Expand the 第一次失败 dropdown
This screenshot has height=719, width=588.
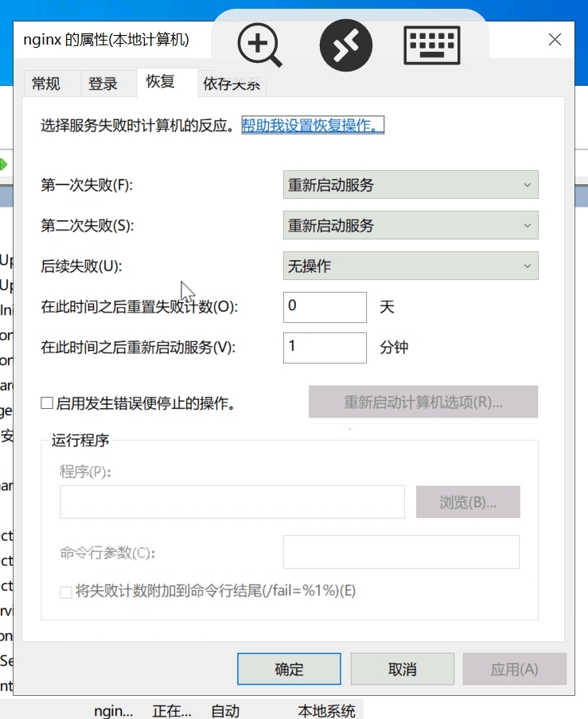411,185
